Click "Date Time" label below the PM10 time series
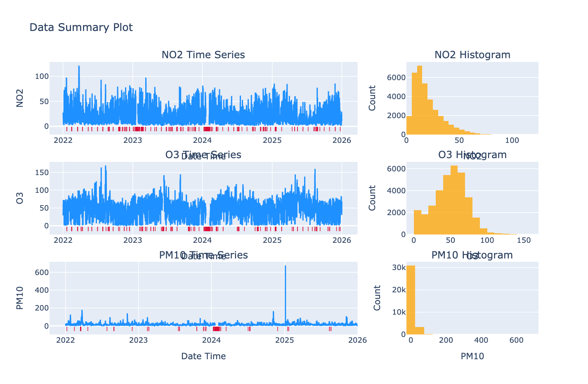Viewport: 588px width, 384px height. click(203, 356)
